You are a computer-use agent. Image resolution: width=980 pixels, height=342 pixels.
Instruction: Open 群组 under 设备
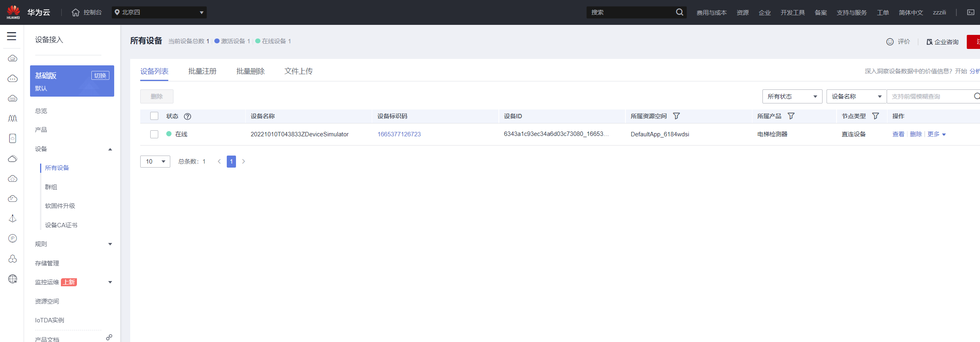coord(51,187)
